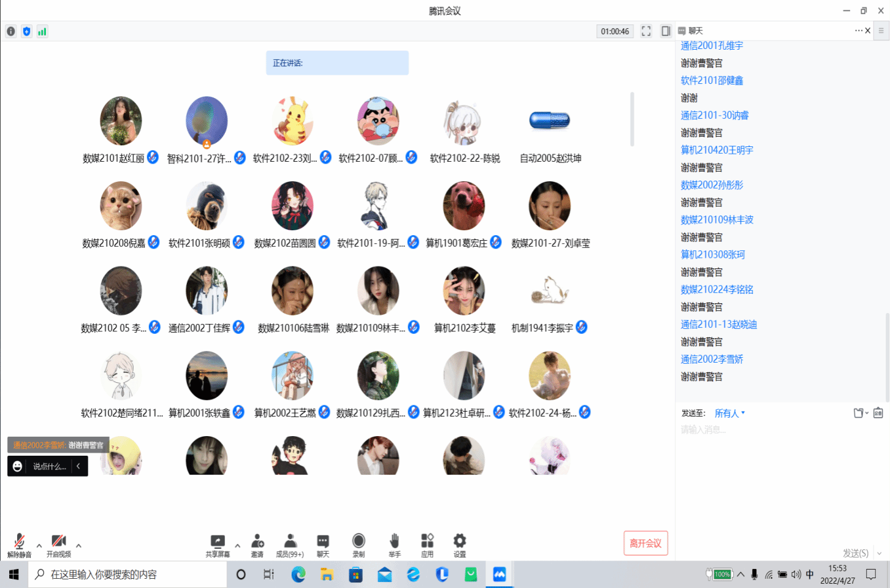The height and width of the screenshot is (588, 890).
Task: Open the 应用 apps menu
Action: (427, 545)
